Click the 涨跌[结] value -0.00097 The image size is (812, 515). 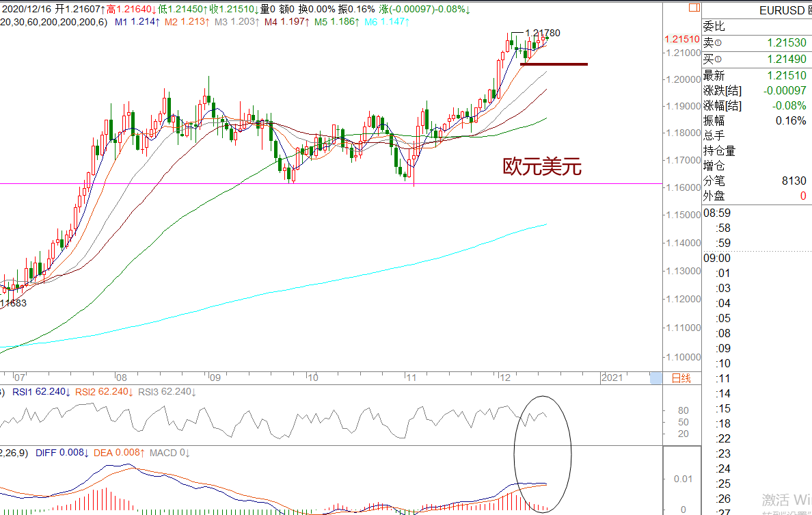click(x=785, y=91)
